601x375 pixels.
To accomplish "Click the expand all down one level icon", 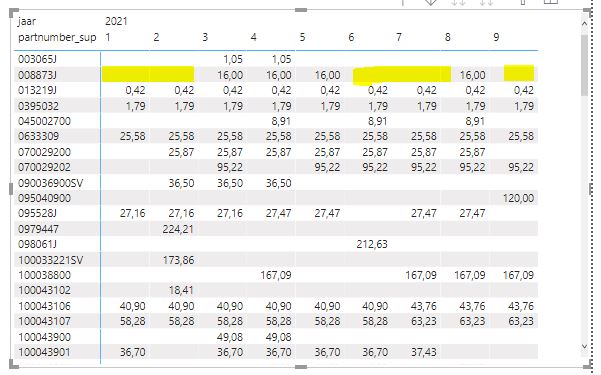I will [486, 2].
